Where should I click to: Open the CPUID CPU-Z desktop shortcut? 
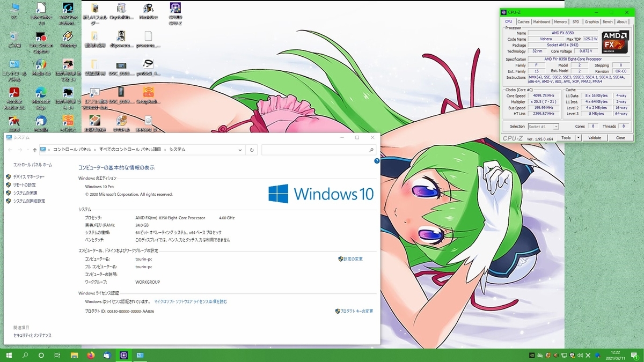pyautogui.click(x=175, y=13)
